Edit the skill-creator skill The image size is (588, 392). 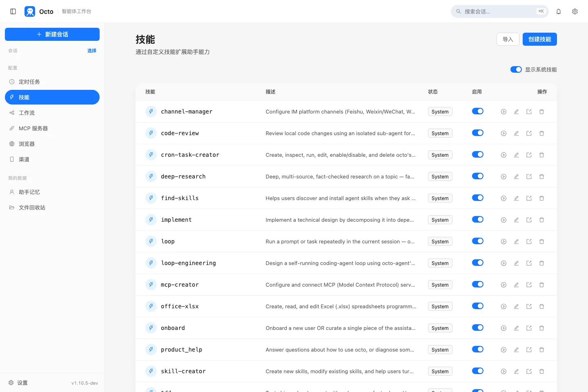pos(516,371)
